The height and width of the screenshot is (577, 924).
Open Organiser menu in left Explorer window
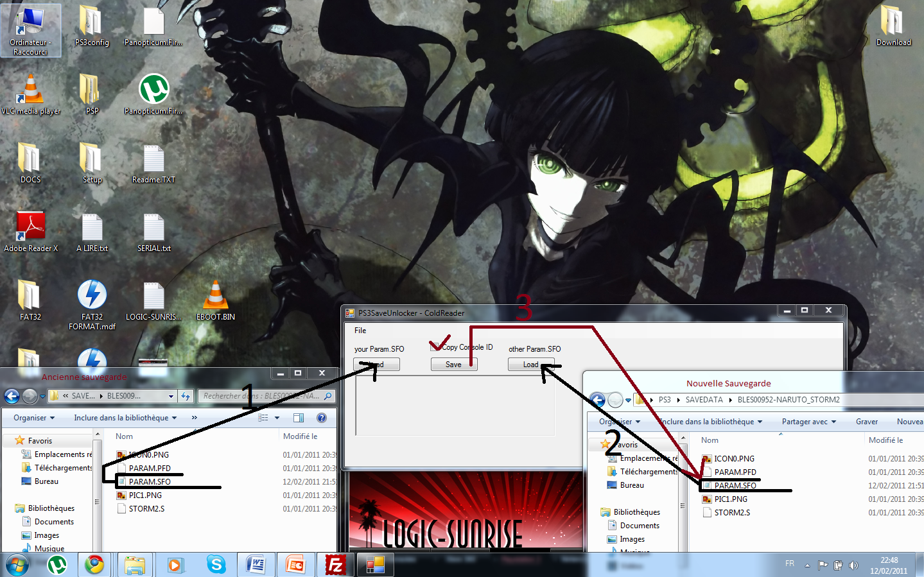click(34, 418)
